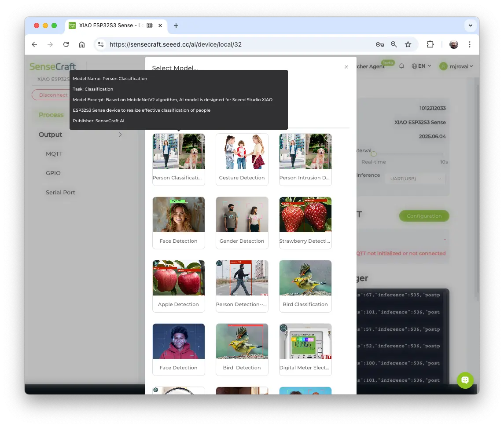Open the green chat support bubble

click(x=465, y=380)
